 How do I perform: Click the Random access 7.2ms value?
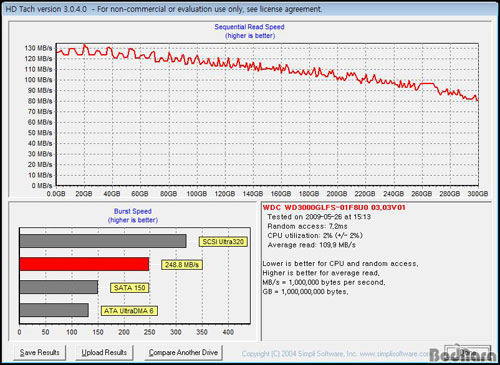(307, 226)
